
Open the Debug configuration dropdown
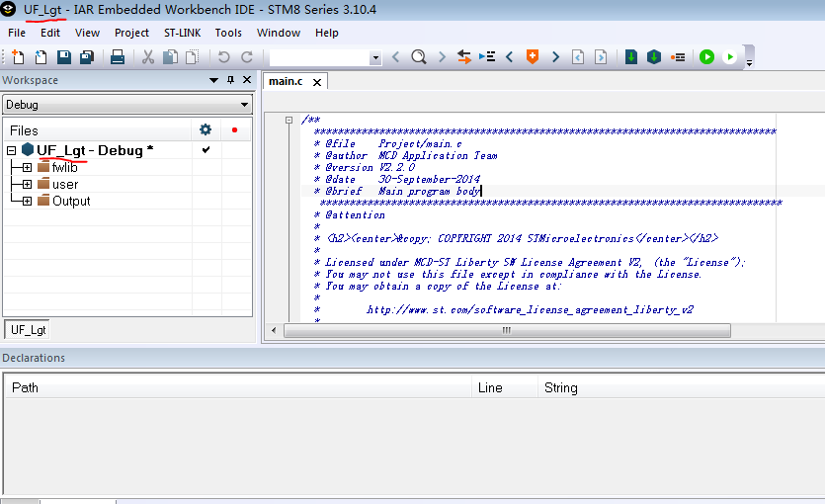coord(127,105)
